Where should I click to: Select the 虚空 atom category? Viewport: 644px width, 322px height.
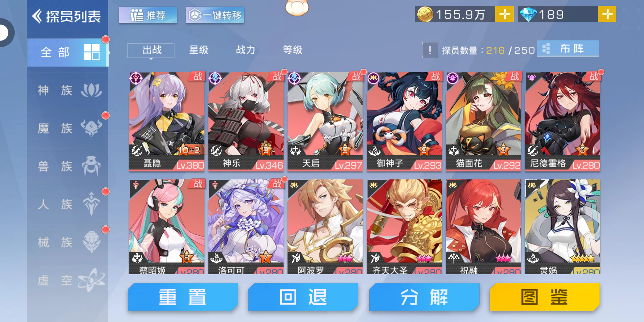pyautogui.click(x=68, y=280)
